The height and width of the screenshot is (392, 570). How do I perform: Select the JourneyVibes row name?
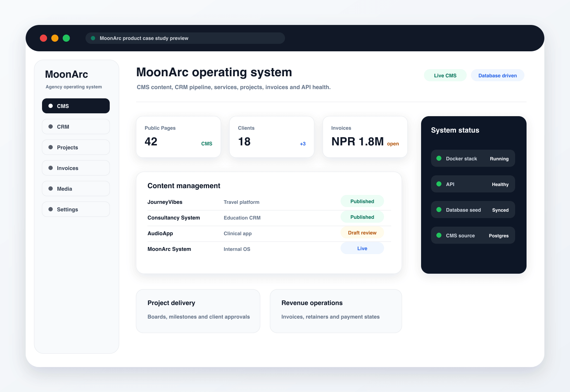[x=165, y=202]
